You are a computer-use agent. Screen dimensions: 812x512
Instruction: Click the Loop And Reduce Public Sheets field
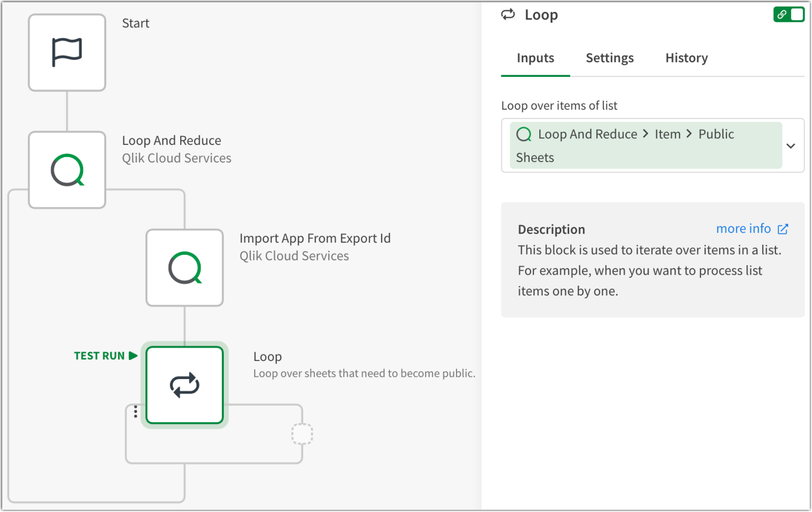[x=645, y=146]
